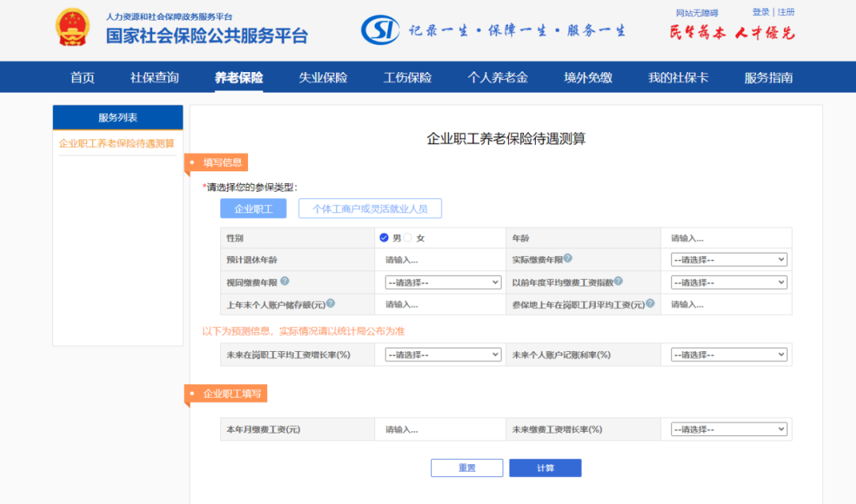点击"计算"按钮
Viewport: 856px width, 504px height.
point(545,468)
